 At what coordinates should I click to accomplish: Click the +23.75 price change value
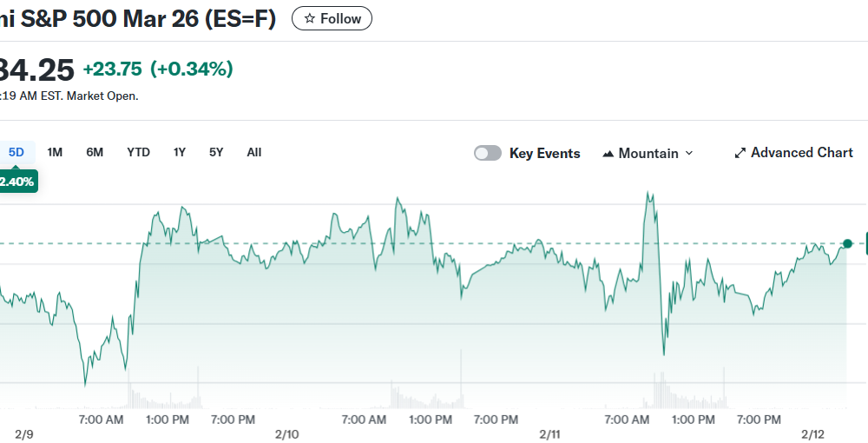112,69
